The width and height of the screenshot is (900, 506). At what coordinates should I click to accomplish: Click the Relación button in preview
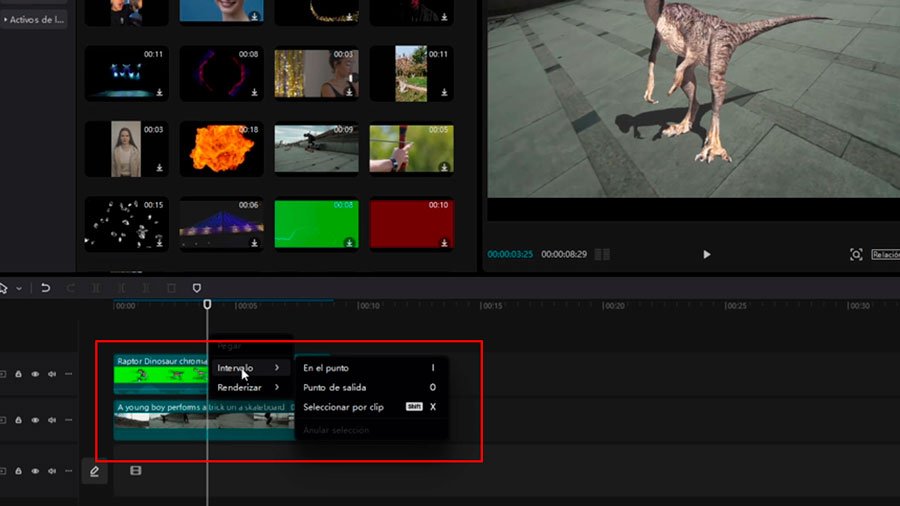point(886,254)
